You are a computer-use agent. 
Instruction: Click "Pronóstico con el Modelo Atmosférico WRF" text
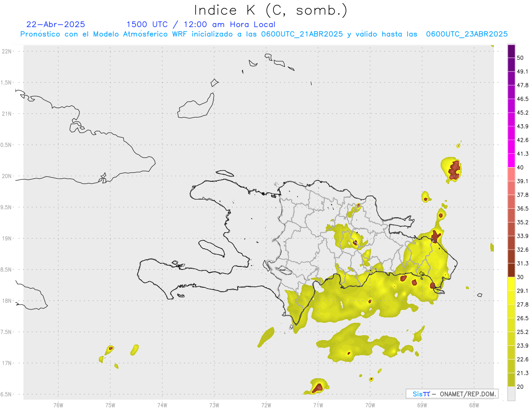click(x=104, y=34)
